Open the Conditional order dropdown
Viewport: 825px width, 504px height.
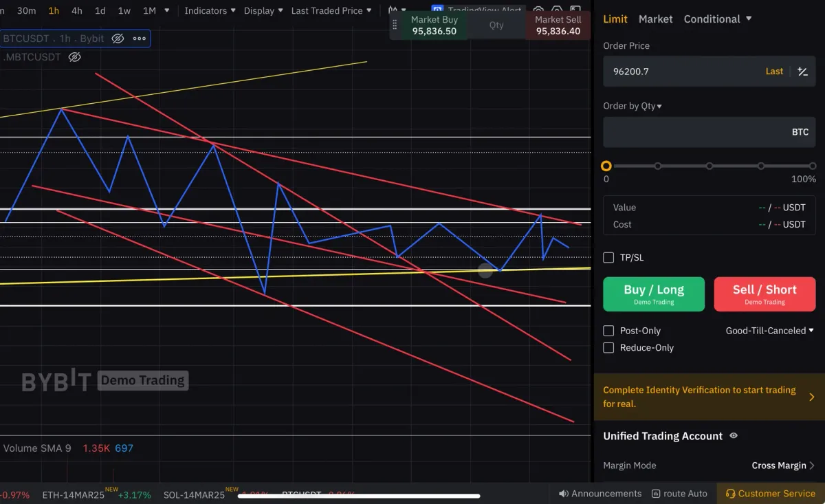point(718,19)
